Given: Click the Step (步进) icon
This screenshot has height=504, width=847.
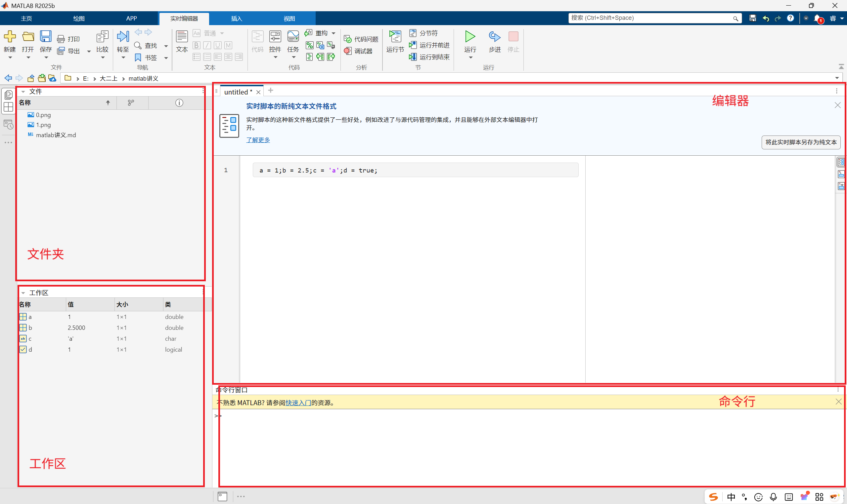Looking at the screenshot, I should (495, 36).
